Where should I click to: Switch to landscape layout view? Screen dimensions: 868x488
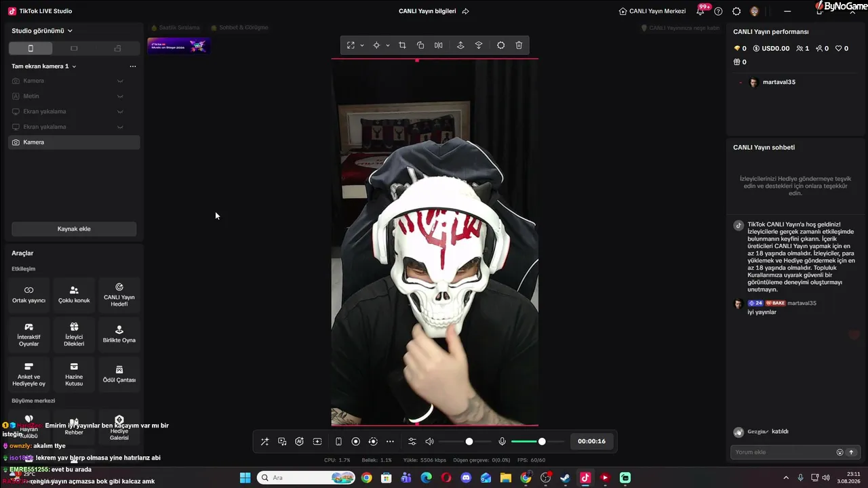click(74, 48)
